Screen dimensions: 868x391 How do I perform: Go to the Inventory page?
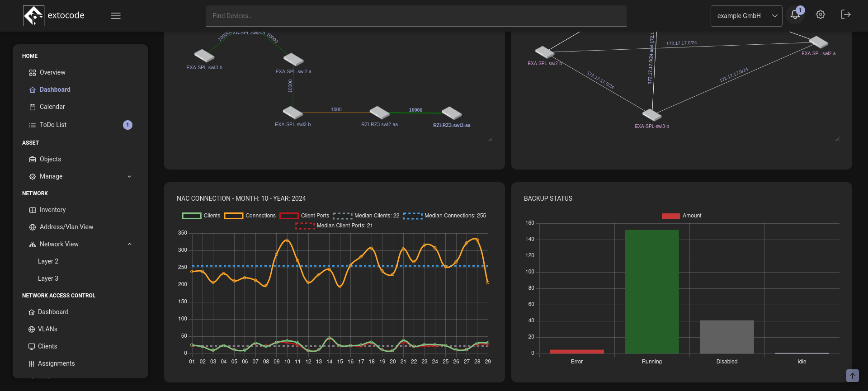coord(52,210)
